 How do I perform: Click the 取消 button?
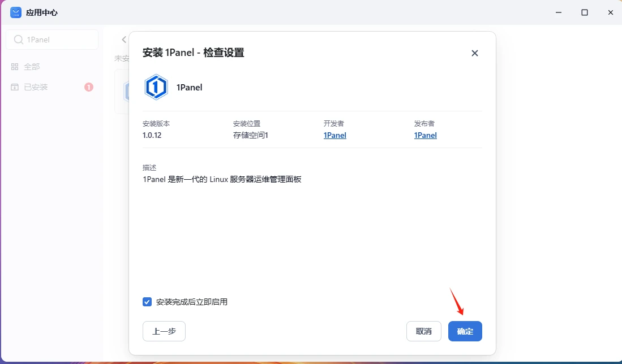[424, 331]
